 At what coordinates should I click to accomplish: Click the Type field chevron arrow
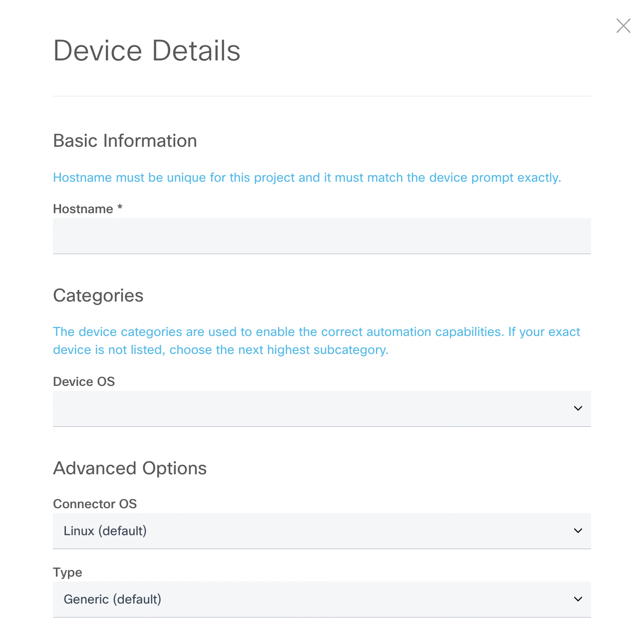pos(578,599)
